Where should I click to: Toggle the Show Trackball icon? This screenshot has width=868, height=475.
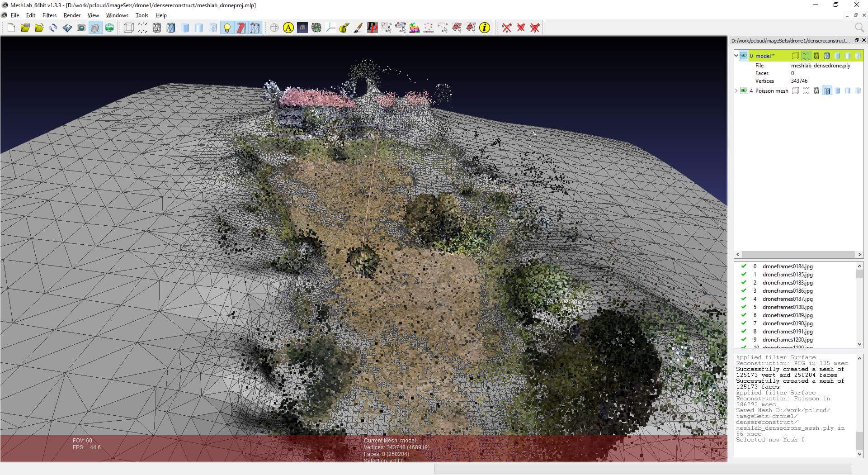(274, 28)
